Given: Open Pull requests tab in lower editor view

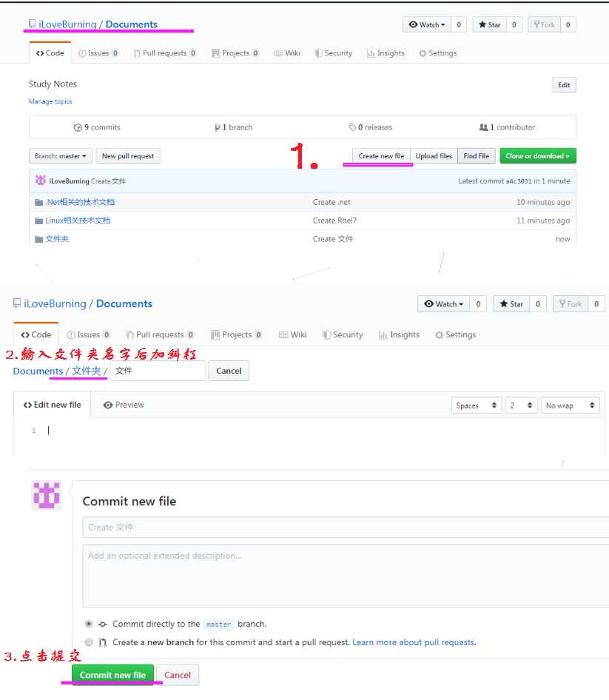Looking at the screenshot, I should point(160,334).
